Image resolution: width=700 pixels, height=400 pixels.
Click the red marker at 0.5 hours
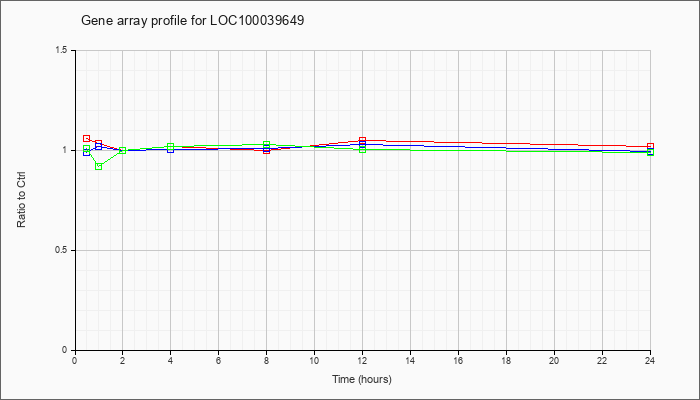coord(87,138)
